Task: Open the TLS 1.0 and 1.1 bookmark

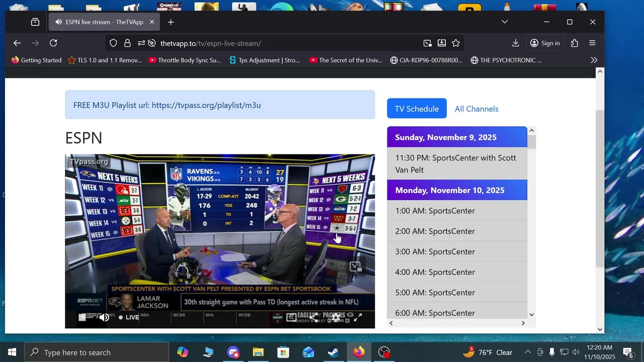Action: 105,60
